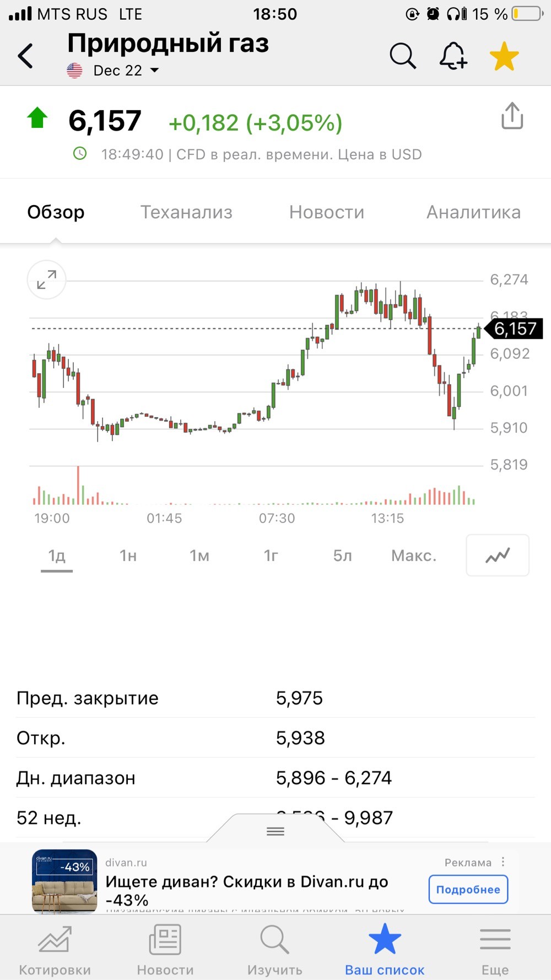Share the quote using the share icon
Viewport: 551px width, 980px height.
(512, 116)
